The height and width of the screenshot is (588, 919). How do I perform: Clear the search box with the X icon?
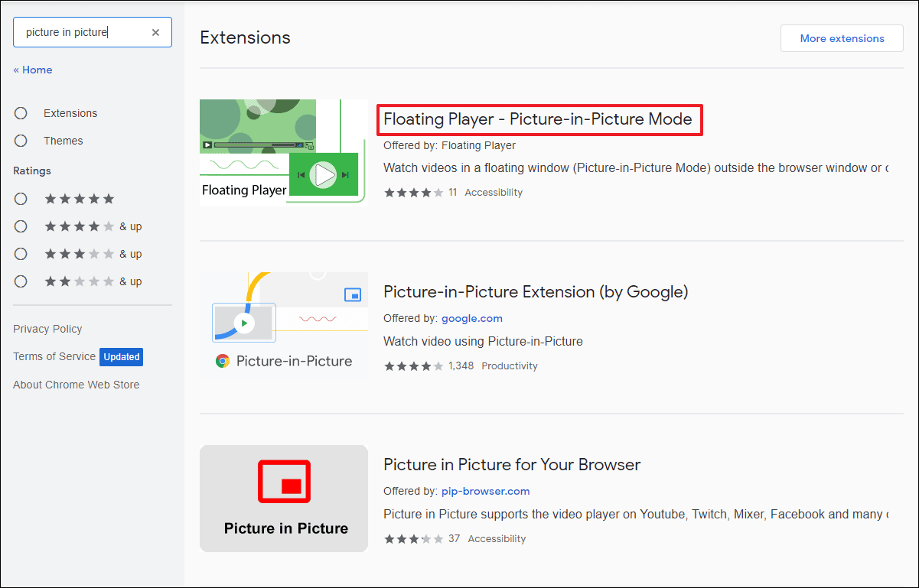155,32
